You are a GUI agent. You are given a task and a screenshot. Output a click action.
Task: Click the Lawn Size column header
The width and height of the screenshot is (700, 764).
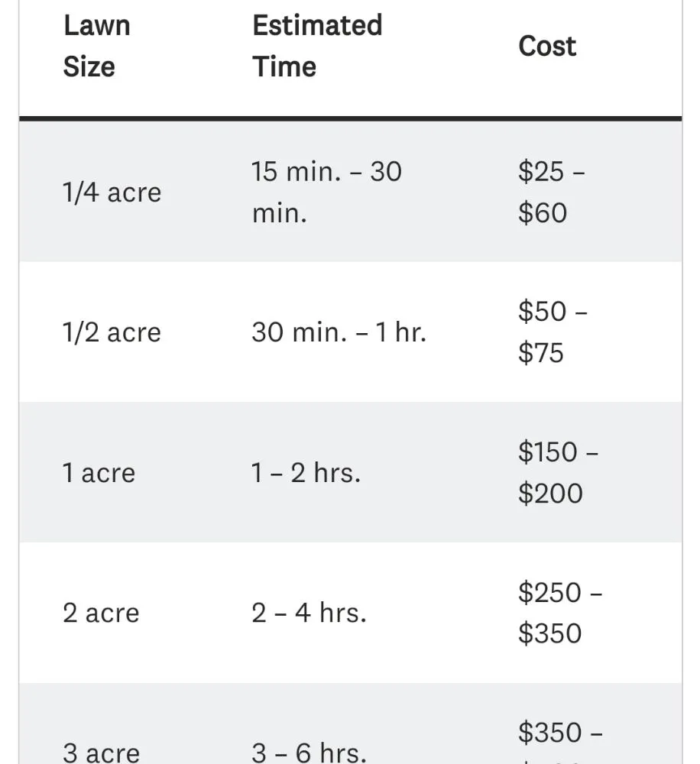97,46
